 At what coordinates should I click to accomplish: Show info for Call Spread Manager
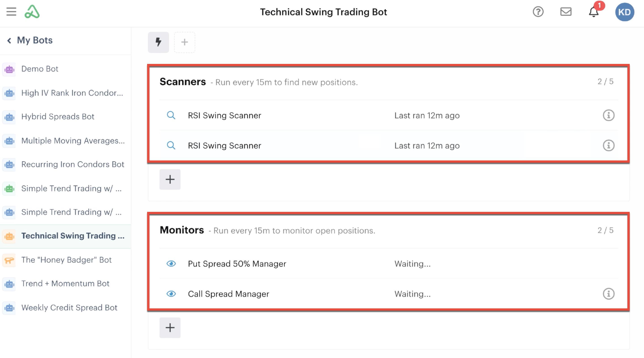coord(608,294)
